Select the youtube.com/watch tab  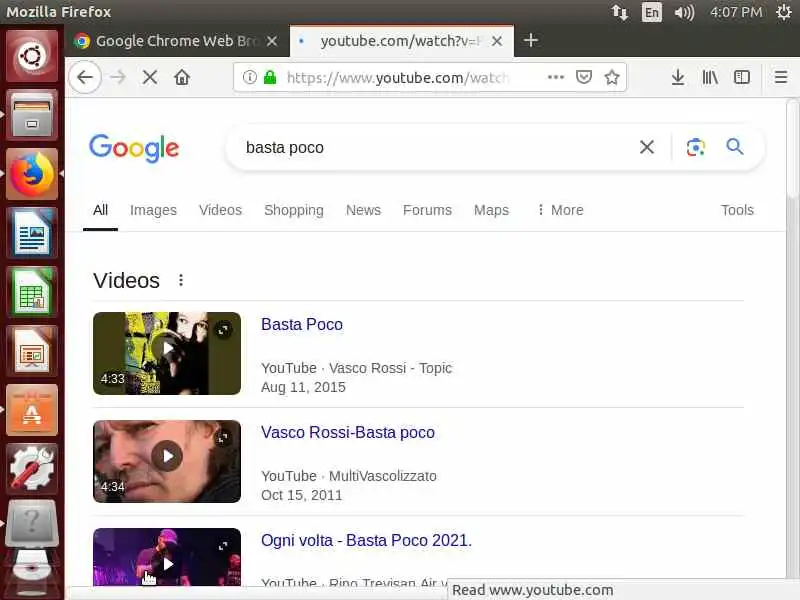402,41
